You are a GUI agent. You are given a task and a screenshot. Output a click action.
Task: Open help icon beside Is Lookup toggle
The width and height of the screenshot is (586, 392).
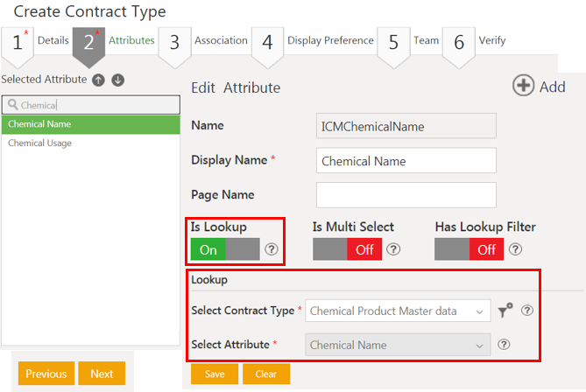[272, 249]
